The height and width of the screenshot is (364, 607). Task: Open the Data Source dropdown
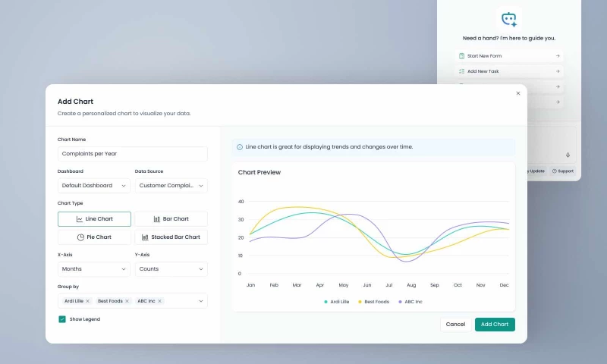click(171, 186)
